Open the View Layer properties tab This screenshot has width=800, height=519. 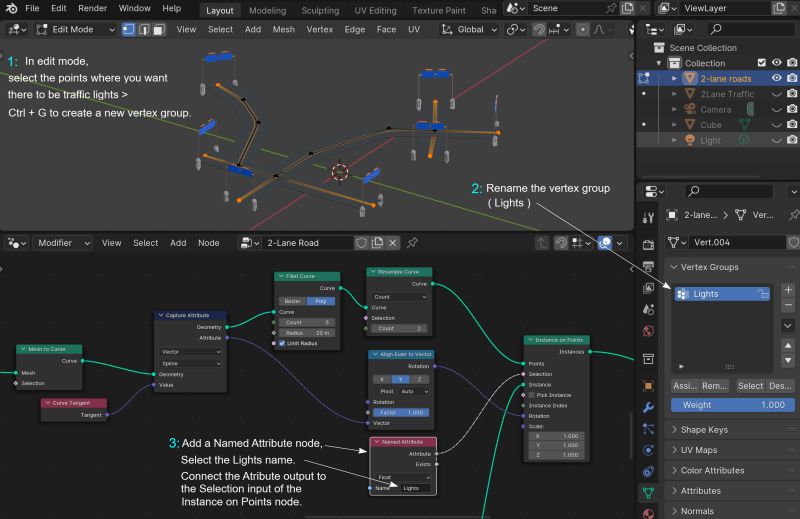click(x=648, y=288)
